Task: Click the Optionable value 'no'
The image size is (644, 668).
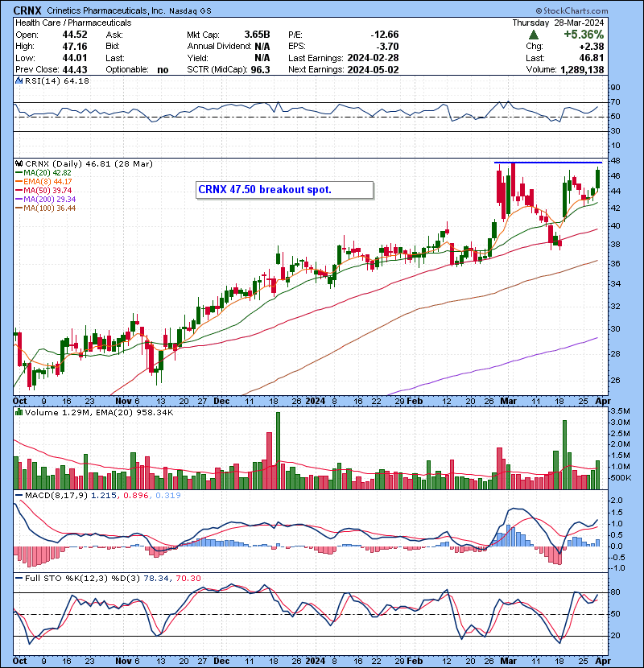Action: click(x=163, y=70)
